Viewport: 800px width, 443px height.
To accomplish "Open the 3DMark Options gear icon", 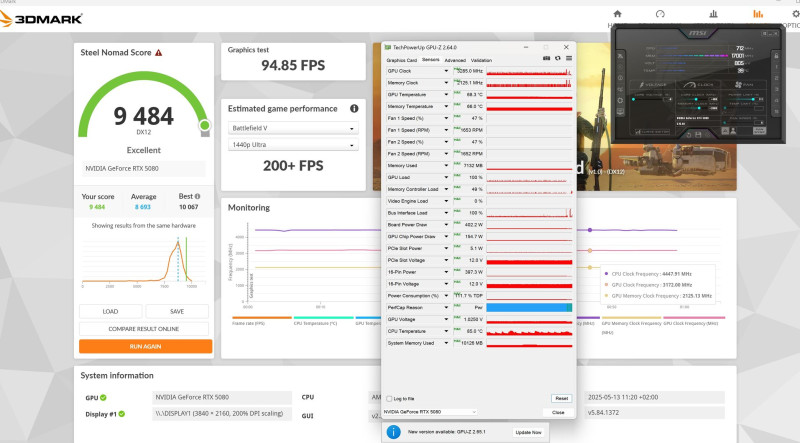I will 796,14.
